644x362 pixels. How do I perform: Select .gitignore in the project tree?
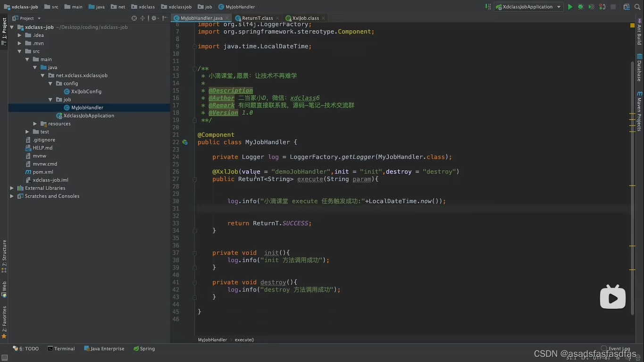pyautogui.click(x=44, y=140)
